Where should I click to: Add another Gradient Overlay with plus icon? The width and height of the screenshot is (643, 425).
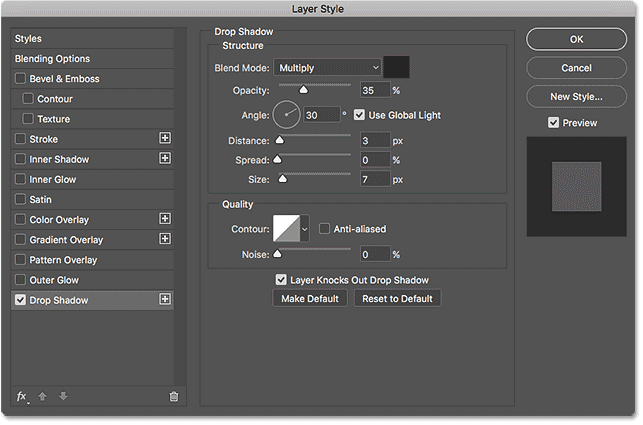pos(165,239)
